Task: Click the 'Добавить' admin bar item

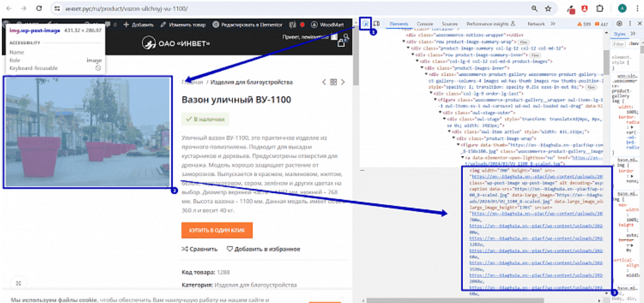Action: 138,24
